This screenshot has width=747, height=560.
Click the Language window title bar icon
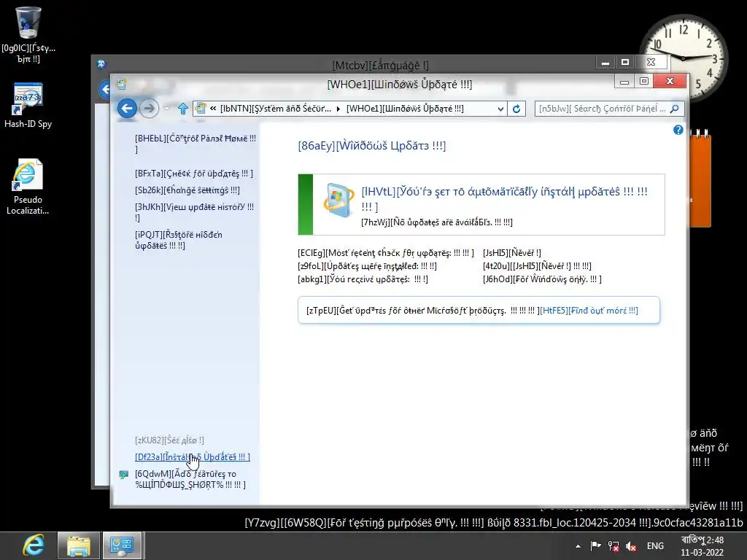click(x=101, y=64)
